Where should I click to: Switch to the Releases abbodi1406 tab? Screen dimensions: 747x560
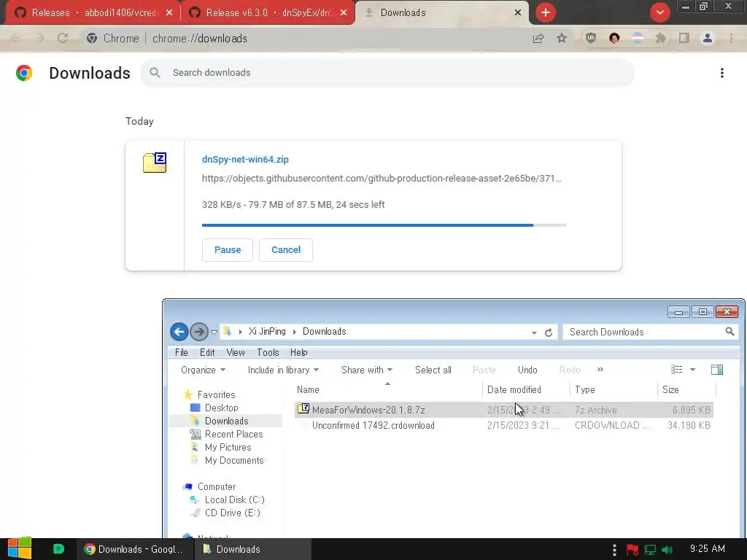click(93, 13)
